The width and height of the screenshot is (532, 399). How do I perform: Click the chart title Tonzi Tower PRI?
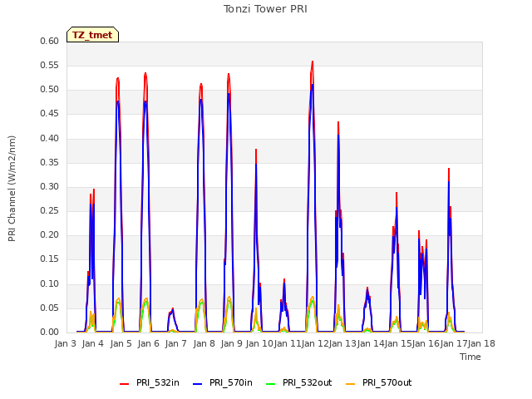[265, 9]
